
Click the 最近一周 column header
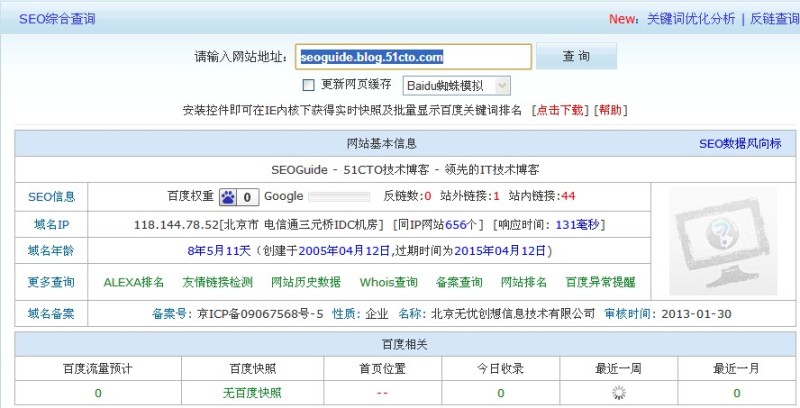[618, 369]
